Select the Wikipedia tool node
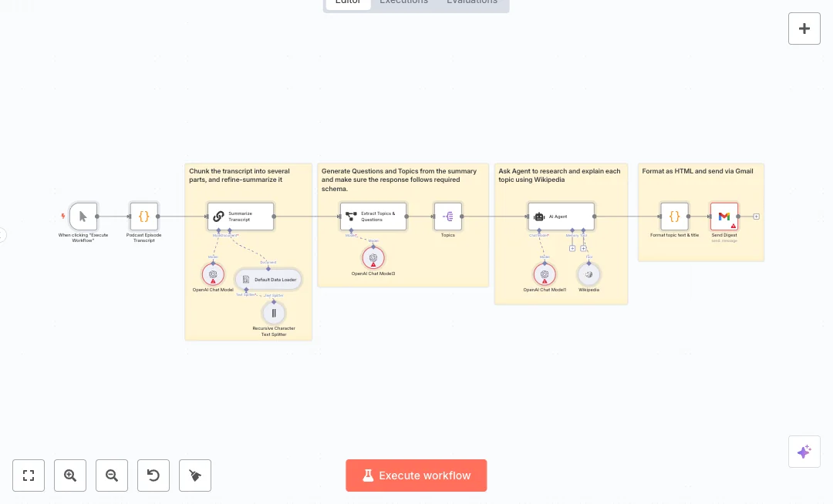Image resolution: width=833 pixels, height=504 pixels. pos(588,274)
